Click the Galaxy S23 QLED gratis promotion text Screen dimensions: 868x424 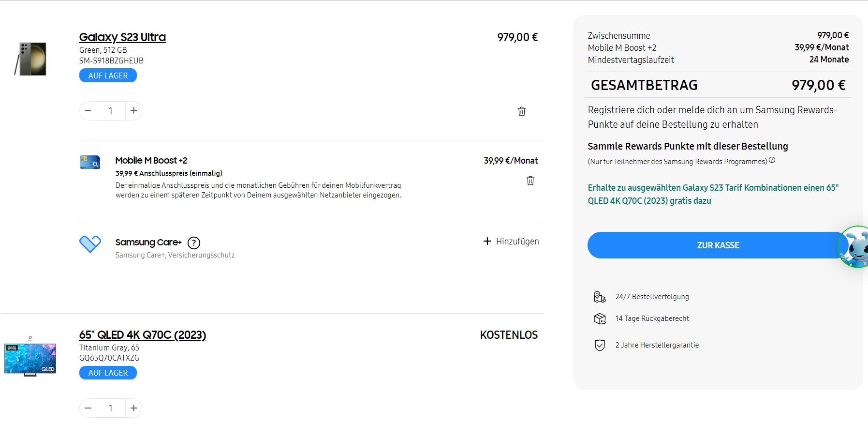coord(713,194)
